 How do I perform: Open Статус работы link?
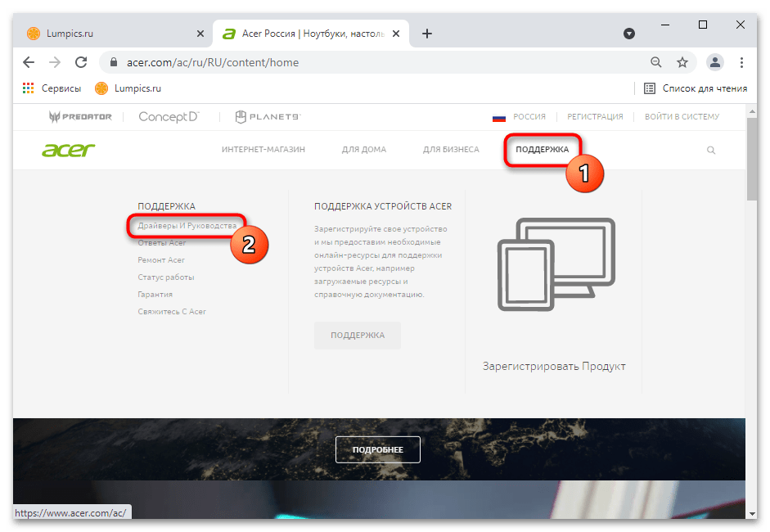tap(166, 277)
